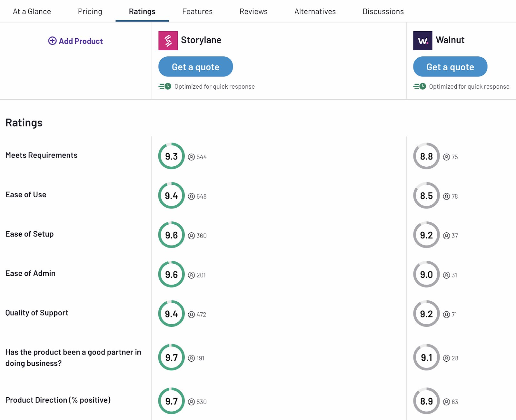Screen dimensions: 516x420
Task: Click the reviewer icon next to 71
Action: (x=447, y=314)
